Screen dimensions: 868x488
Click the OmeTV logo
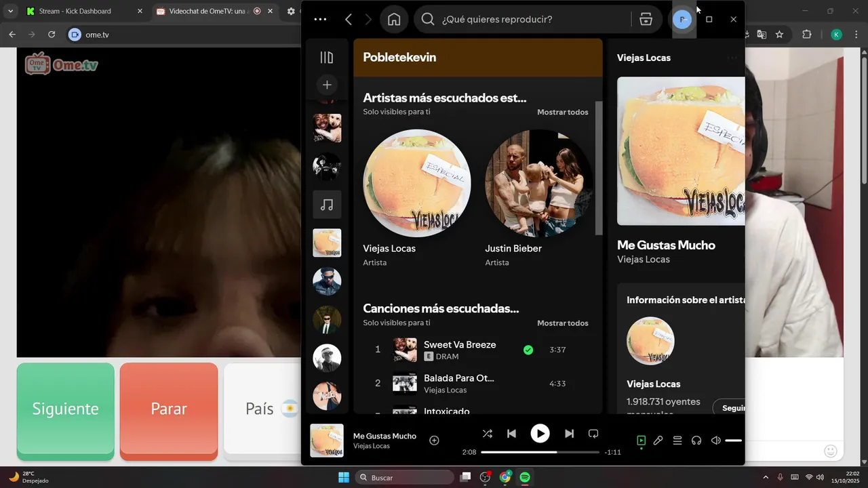click(x=62, y=64)
